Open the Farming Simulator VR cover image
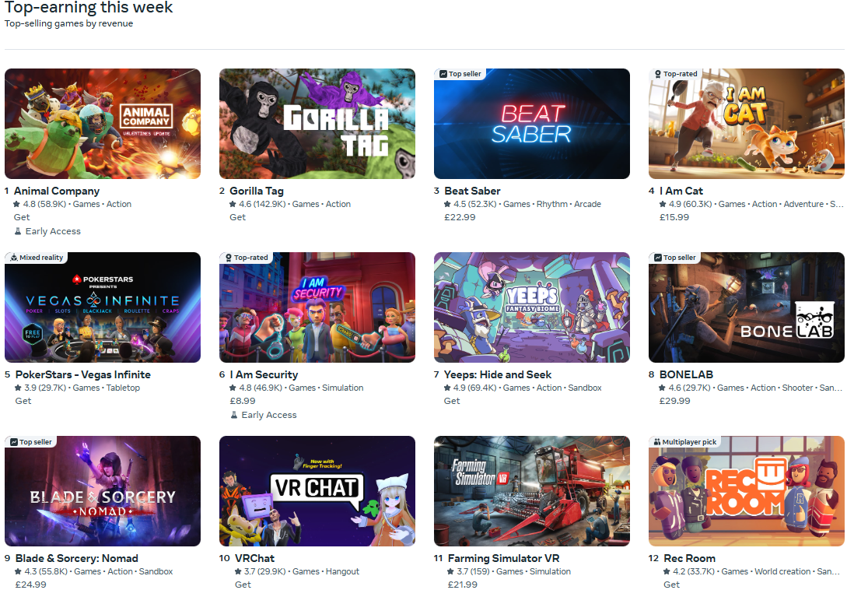The image size is (868, 597). (x=532, y=491)
